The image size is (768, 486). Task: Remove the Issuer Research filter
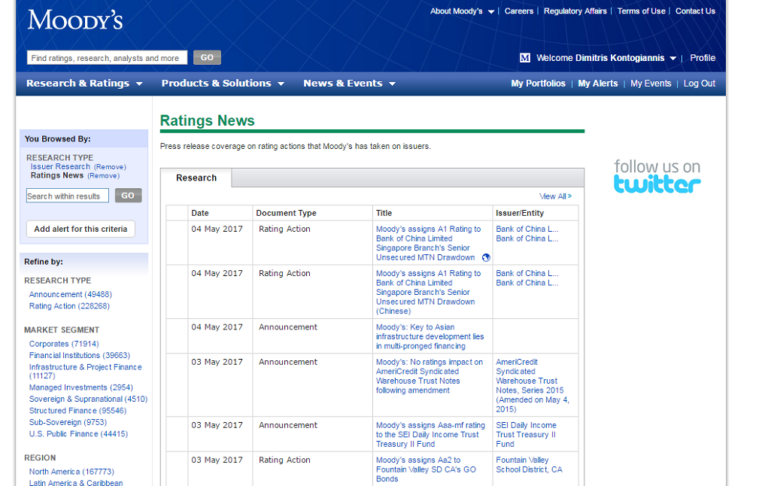coord(110,167)
